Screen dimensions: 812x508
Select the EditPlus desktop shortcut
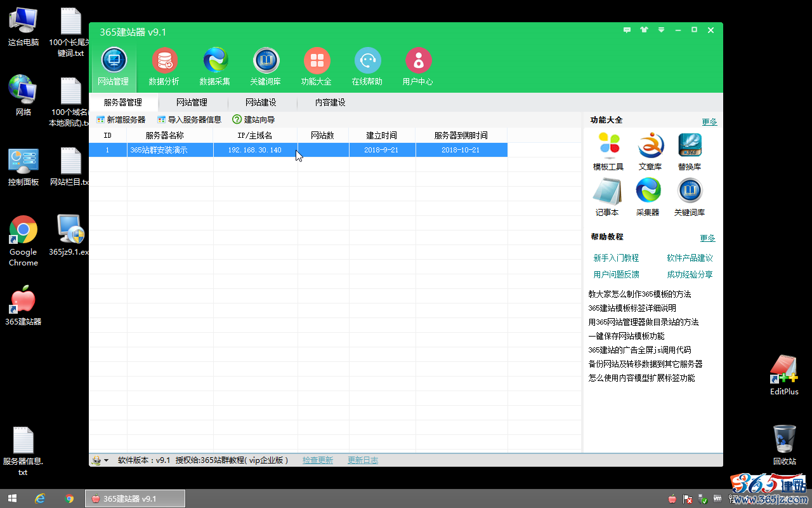coord(784,375)
